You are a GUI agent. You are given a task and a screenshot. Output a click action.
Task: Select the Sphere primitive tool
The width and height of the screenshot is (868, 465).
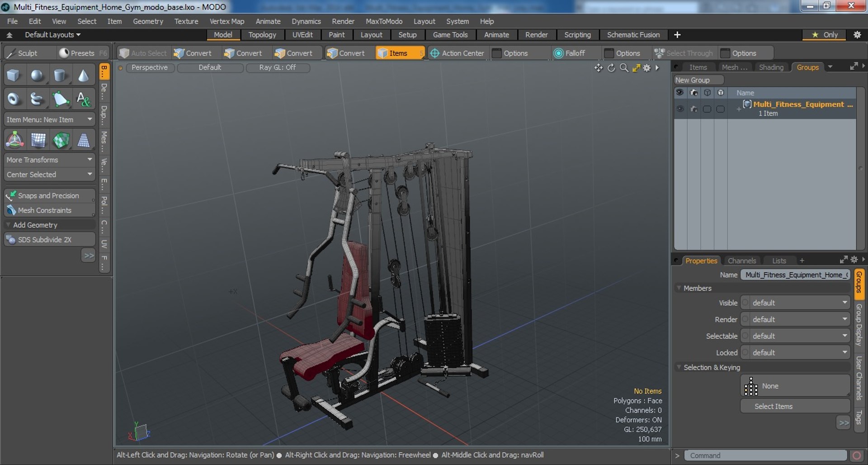click(37, 76)
